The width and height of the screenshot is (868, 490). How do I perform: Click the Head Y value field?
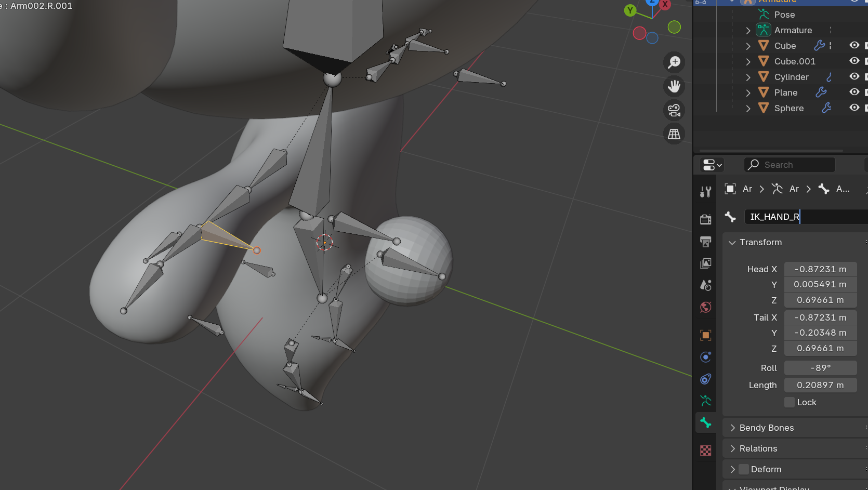coord(820,284)
